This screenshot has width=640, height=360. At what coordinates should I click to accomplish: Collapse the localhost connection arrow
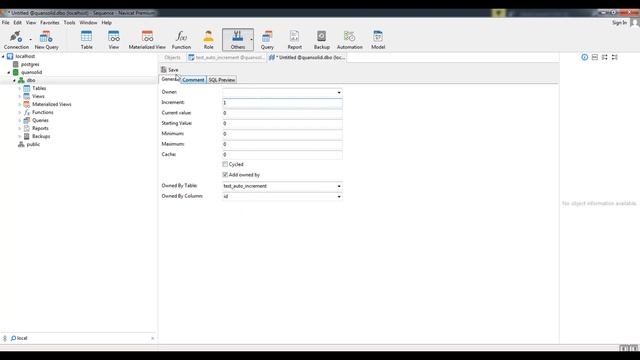3,56
